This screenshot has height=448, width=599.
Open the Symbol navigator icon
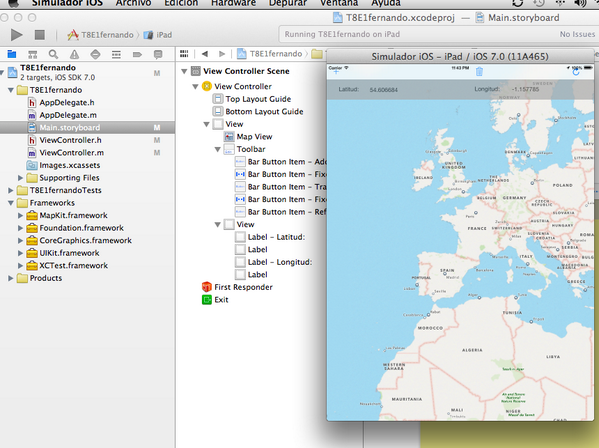pos(33,54)
